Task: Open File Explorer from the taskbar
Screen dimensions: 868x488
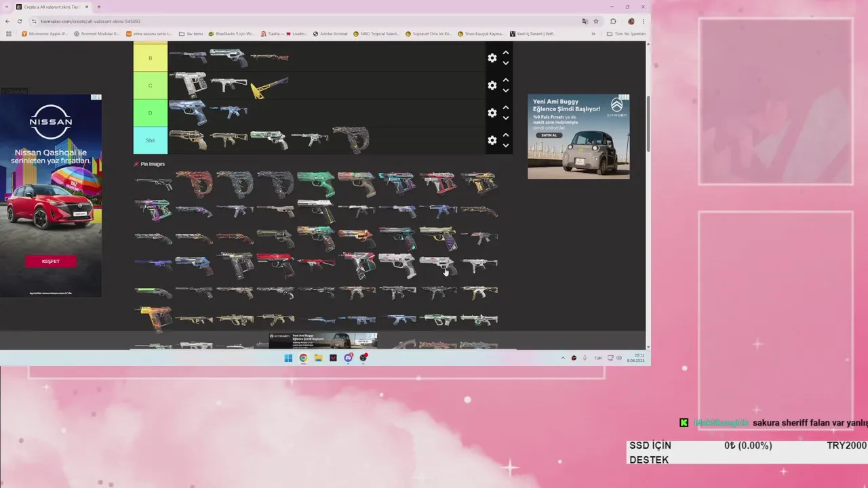Action: (x=318, y=358)
